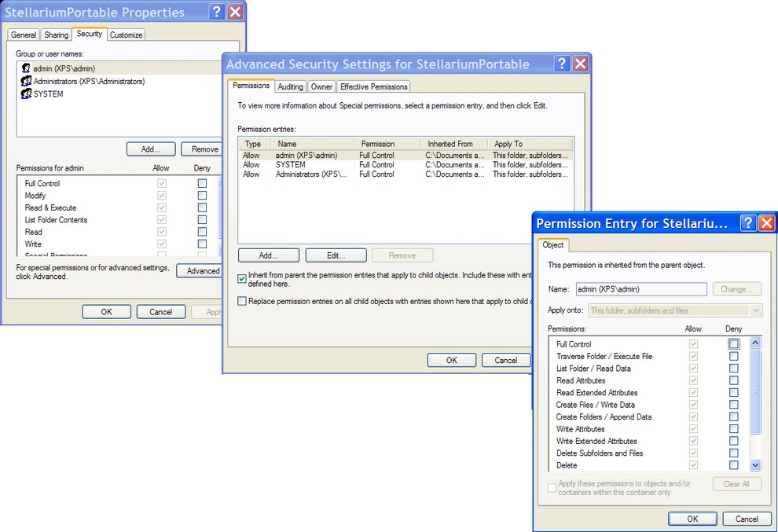This screenshot has width=778, height=532.
Task: Click Add... button in Properties dialog
Action: pyautogui.click(x=151, y=149)
